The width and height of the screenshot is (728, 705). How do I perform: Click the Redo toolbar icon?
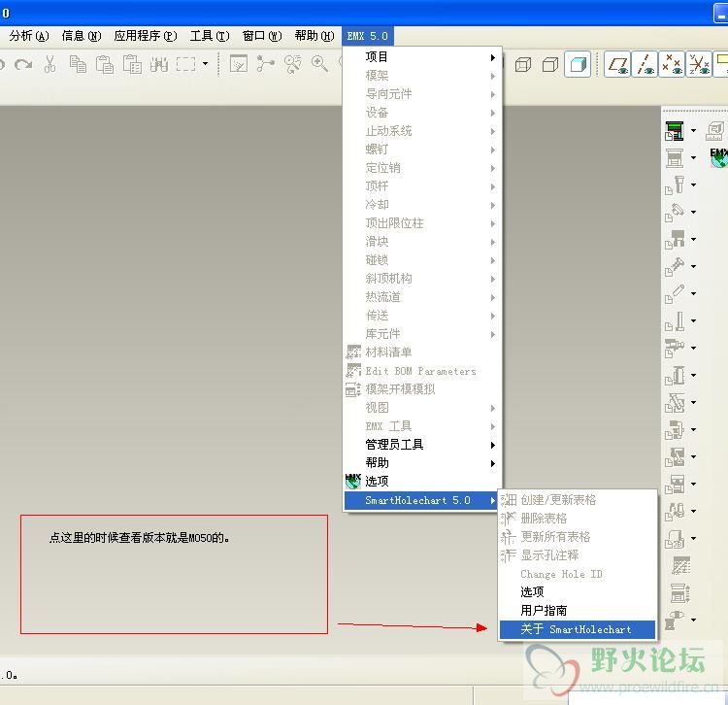tap(23, 64)
